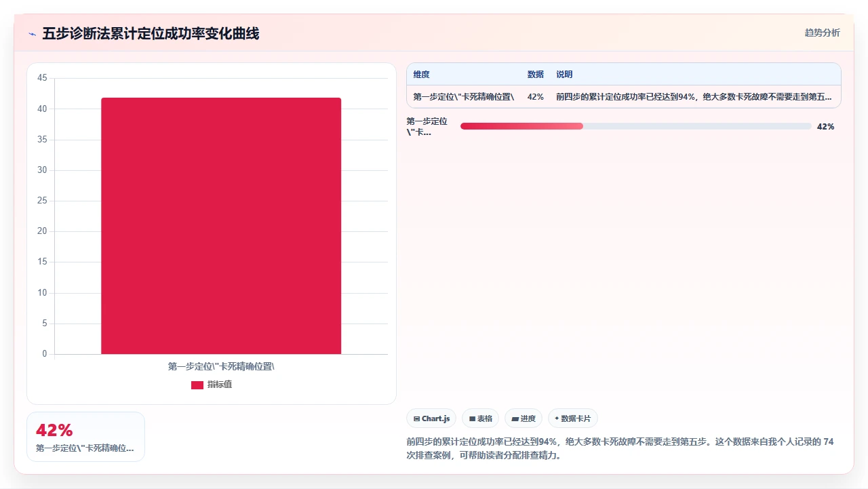868x489 pixels.
Task: Click the lightning icon beside the chart title
Action: pos(32,34)
